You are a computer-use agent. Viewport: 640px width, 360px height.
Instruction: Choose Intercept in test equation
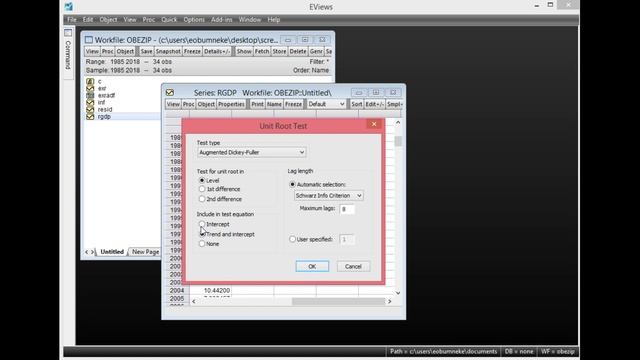point(202,224)
